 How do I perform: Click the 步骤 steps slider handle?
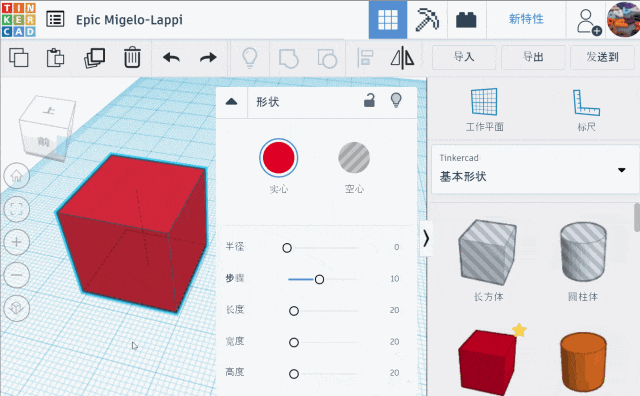pyautogui.click(x=319, y=279)
